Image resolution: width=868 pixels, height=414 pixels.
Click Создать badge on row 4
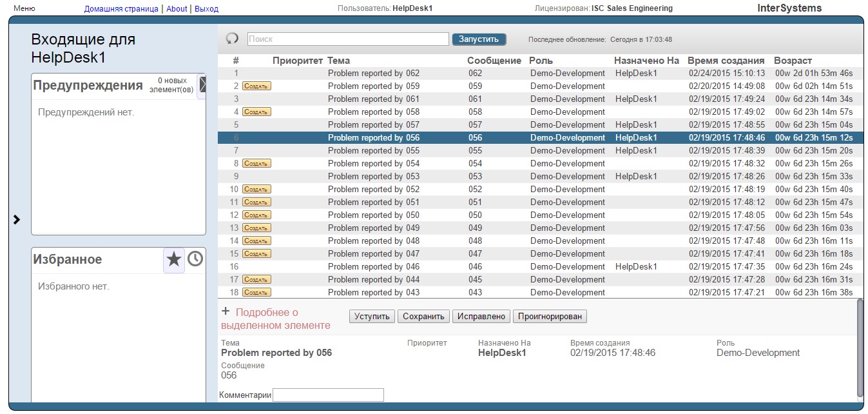256,112
